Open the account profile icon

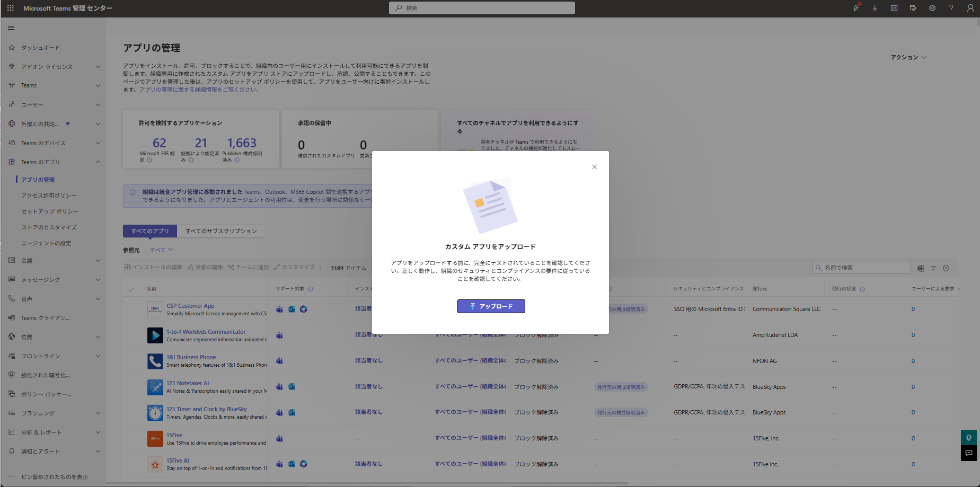tap(970, 8)
